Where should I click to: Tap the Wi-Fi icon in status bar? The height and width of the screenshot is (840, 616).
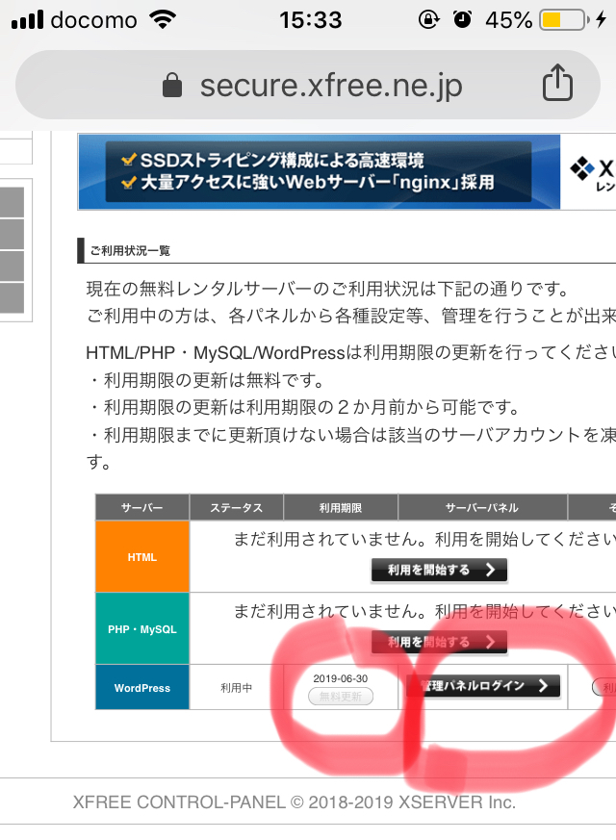click(x=163, y=20)
